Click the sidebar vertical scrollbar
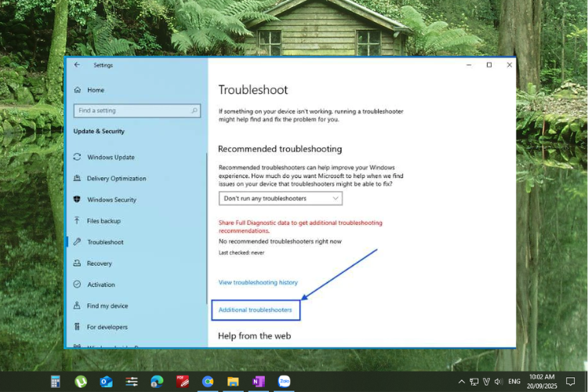Image resolution: width=588 pixels, height=392 pixels. pos(206,229)
